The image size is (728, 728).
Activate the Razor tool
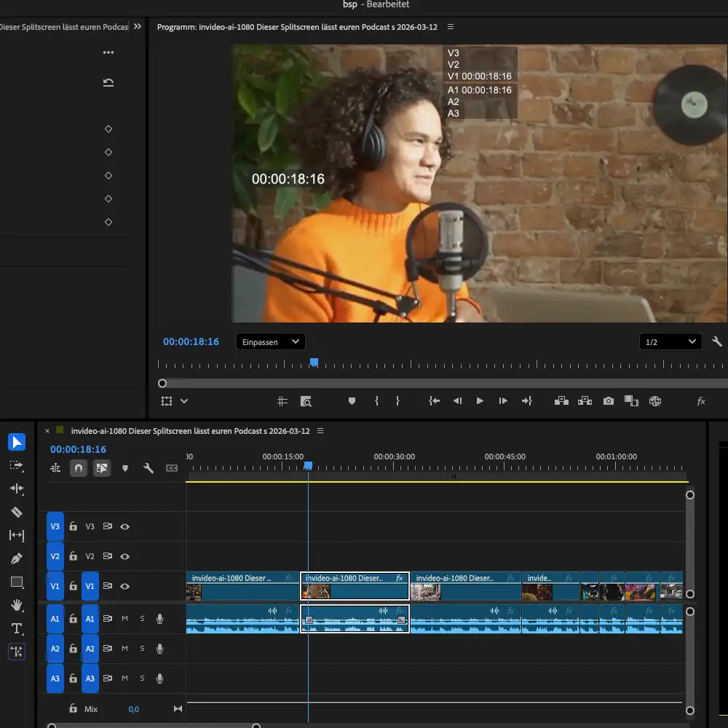(17, 512)
